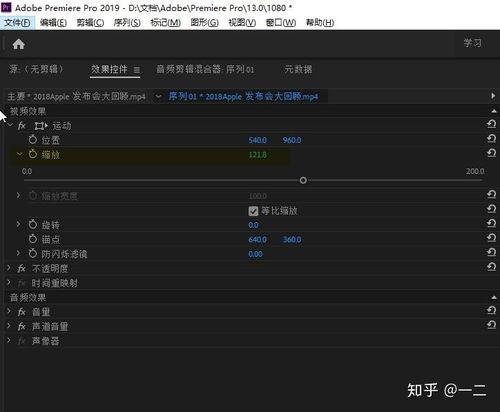
Task: Open the master clip dropdown arrow
Action: coord(159,96)
